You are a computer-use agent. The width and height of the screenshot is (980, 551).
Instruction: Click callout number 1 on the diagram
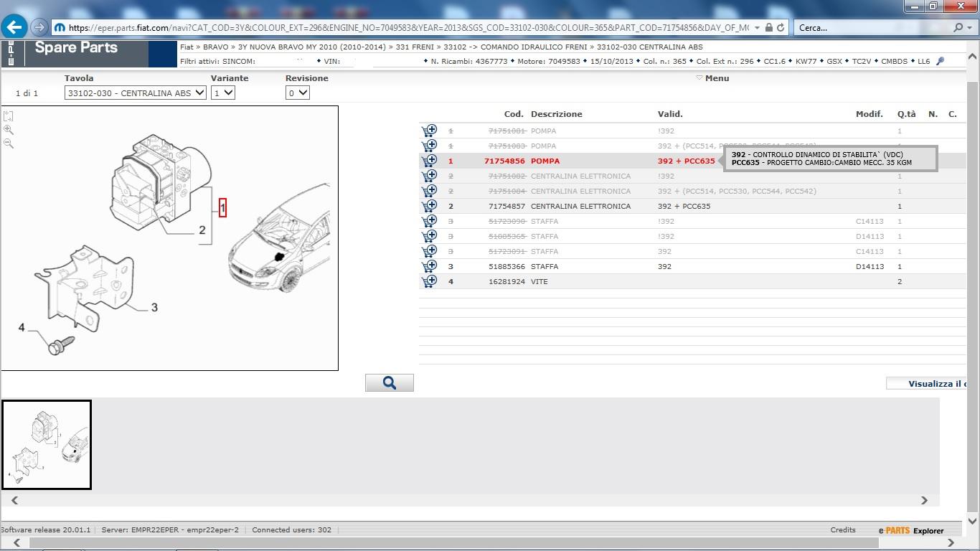pos(223,208)
